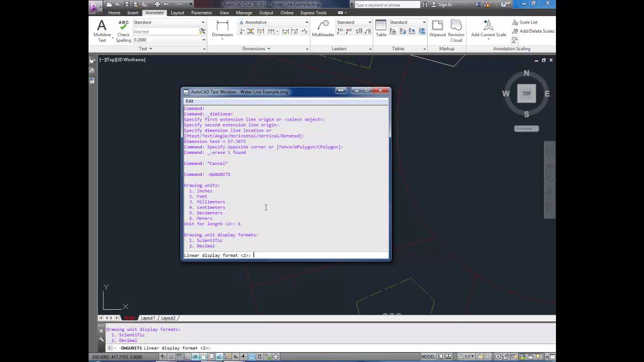Insert a Table
The image size is (644, 362).
(x=381, y=29)
